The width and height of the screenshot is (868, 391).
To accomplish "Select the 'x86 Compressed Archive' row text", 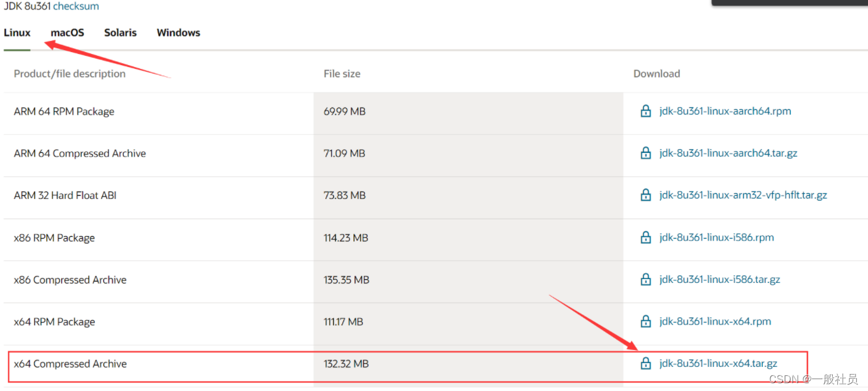I will (x=70, y=280).
